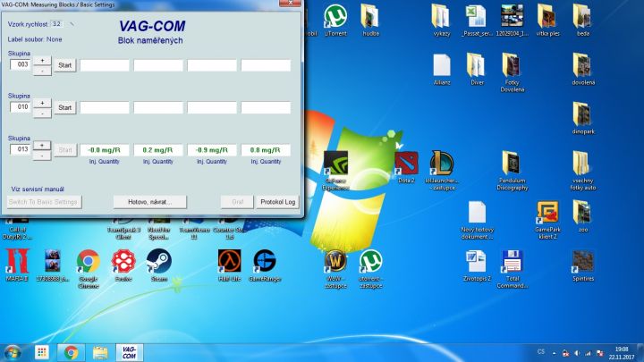Image resolution: width=644 pixels, height=362 pixels.
Task: Open the vitka ples folder
Action: [548, 21]
